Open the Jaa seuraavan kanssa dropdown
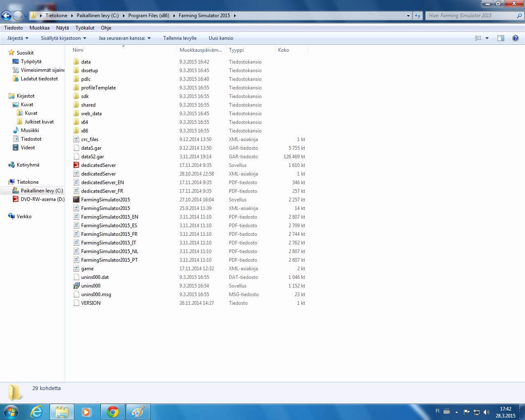 (x=125, y=38)
